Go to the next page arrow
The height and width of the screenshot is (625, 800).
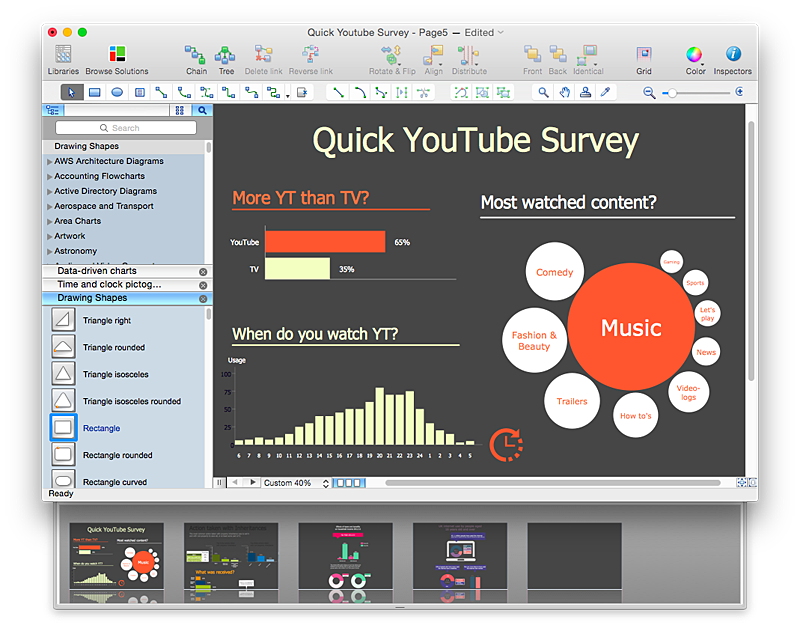point(253,482)
